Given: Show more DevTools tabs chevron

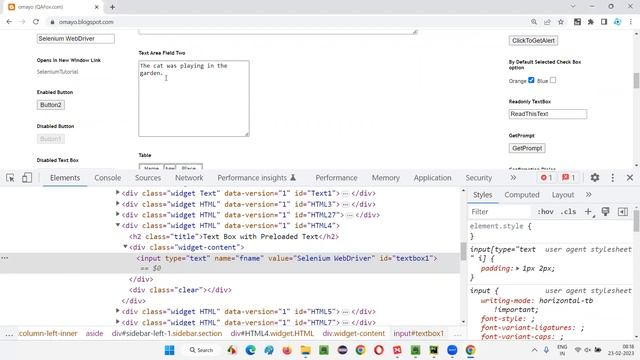Looking at the screenshot, I should pos(513,178).
